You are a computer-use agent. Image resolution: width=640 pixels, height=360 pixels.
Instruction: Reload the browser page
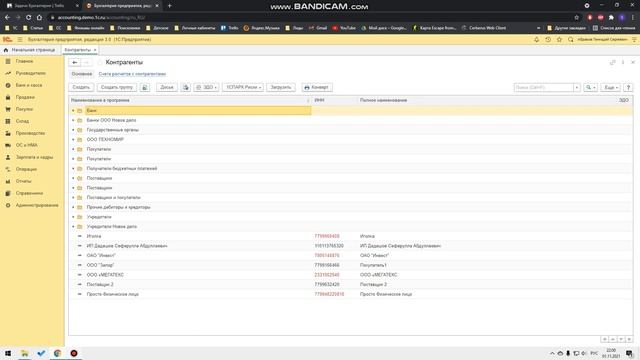click(29, 18)
